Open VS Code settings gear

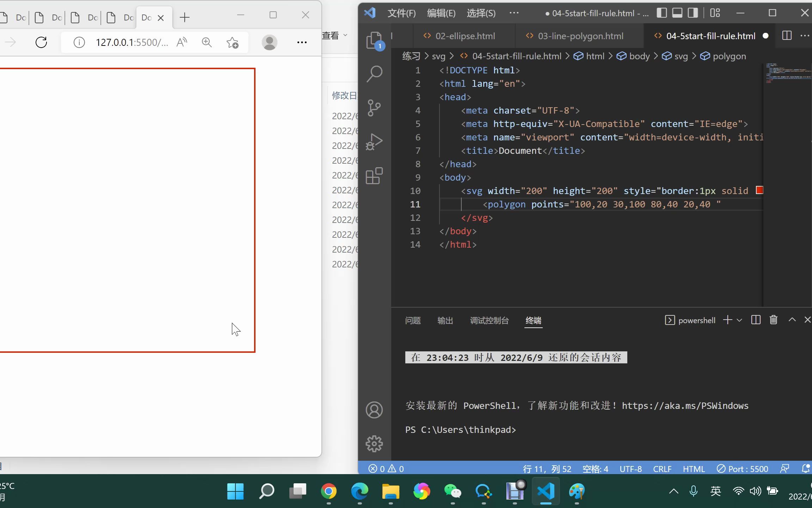(x=374, y=444)
